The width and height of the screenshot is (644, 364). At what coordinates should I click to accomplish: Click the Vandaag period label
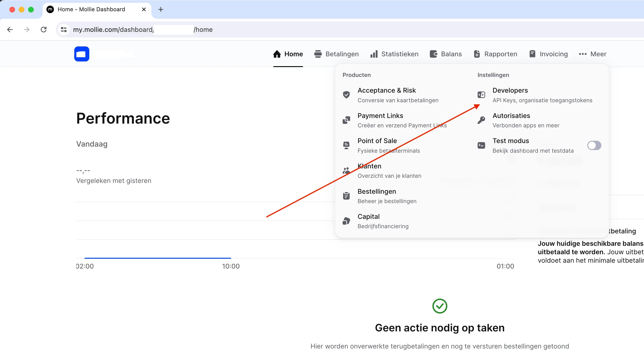(92, 144)
